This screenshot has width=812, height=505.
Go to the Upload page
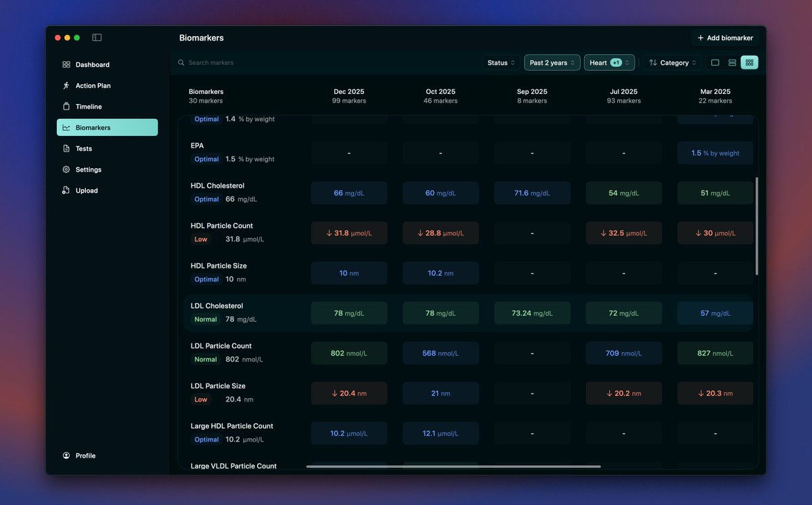tap(107, 191)
